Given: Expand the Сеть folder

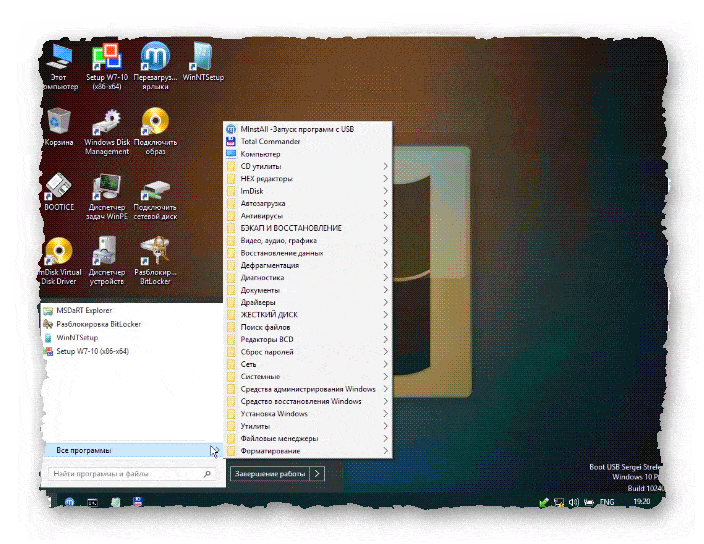Looking at the screenshot, I should coord(308,364).
